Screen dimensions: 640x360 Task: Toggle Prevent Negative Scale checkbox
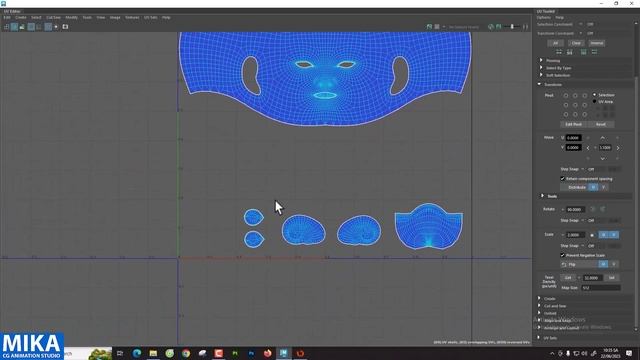point(562,255)
